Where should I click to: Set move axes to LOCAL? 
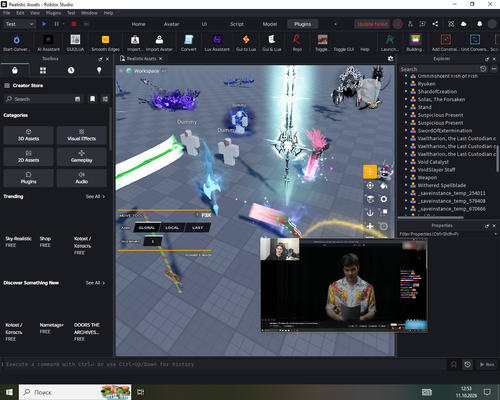coord(172,228)
